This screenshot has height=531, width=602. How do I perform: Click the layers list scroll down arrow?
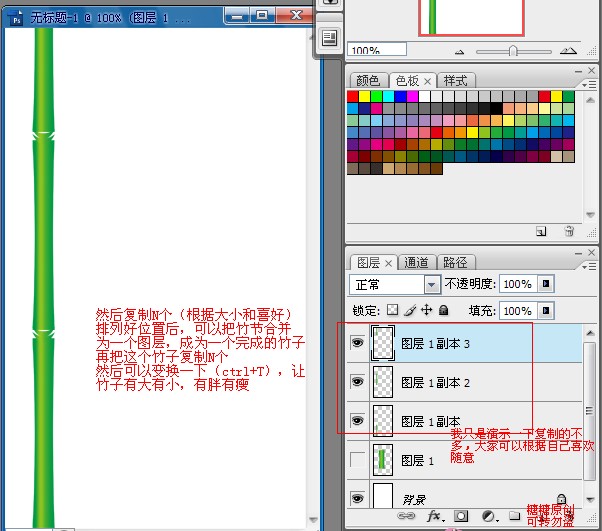point(590,500)
